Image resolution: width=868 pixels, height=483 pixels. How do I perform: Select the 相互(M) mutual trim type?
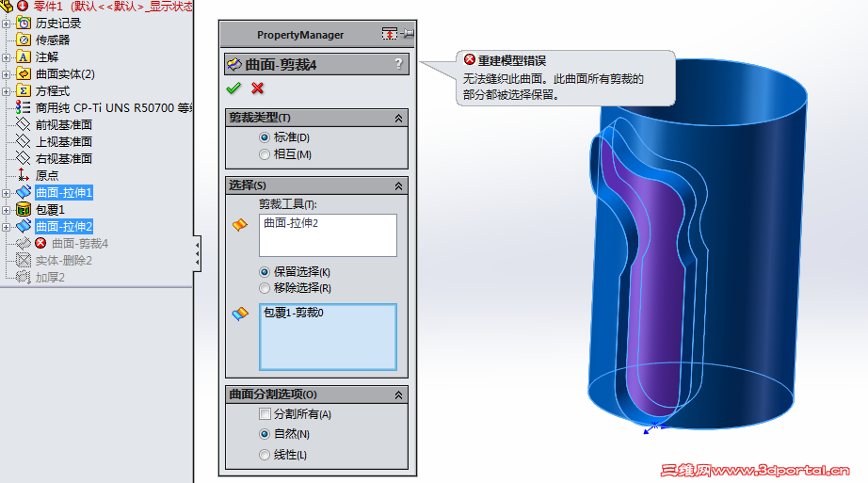click(x=265, y=154)
